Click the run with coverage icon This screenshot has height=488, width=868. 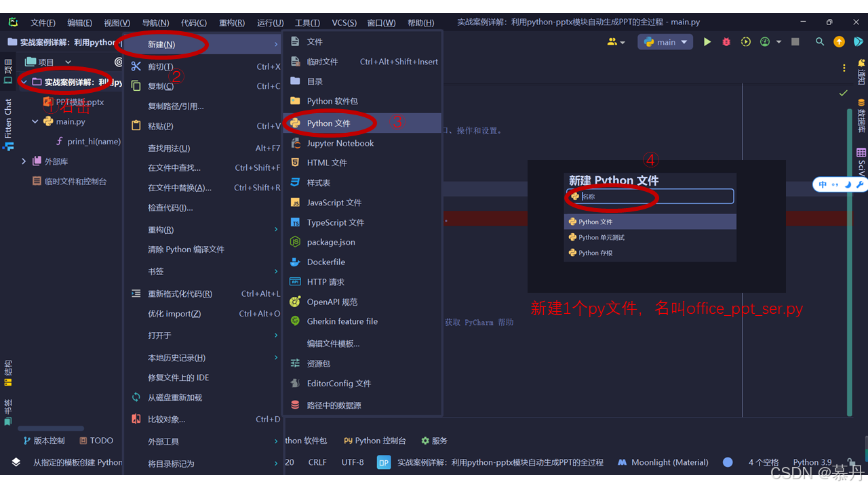pyautogui.click(x=746, y=42)
